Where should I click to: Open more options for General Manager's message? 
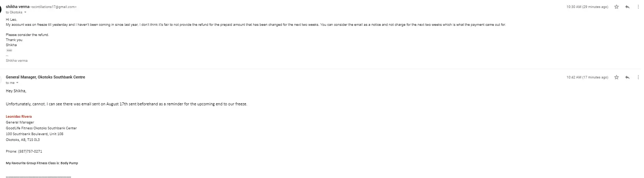click(x=638, y=77)
